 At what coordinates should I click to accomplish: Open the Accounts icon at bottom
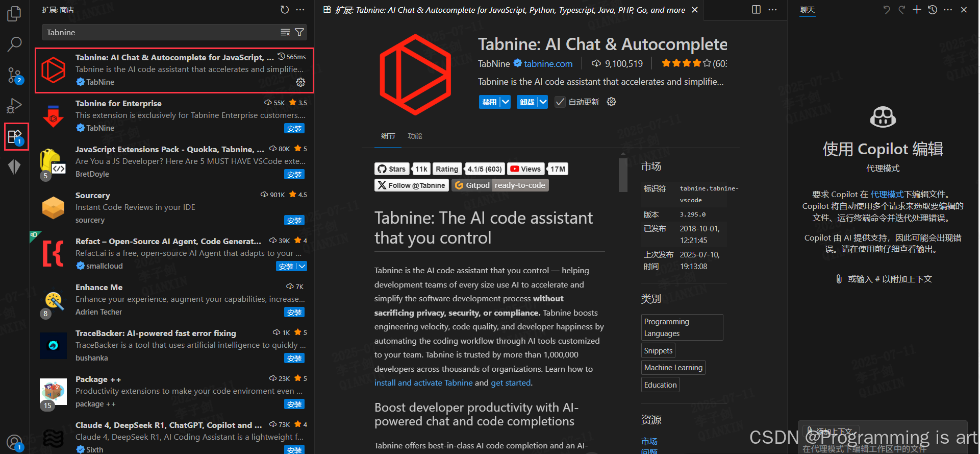15,442
